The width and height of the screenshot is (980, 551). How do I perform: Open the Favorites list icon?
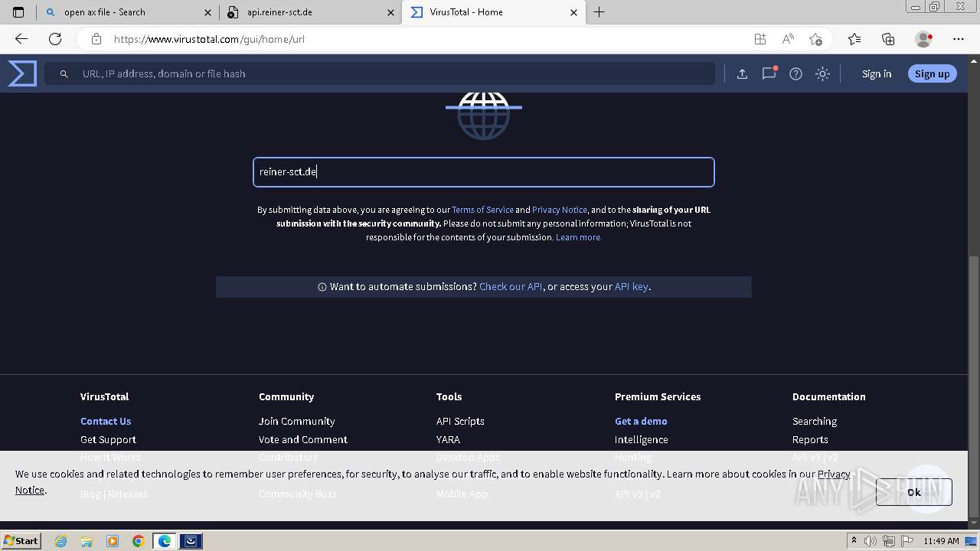pyautogui.click(x=854, y=39)
